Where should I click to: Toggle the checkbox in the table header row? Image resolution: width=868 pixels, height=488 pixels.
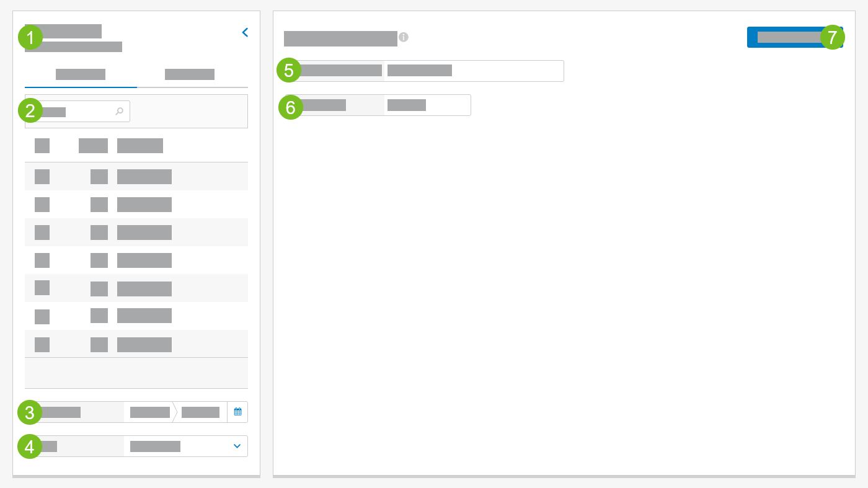[42, 145]
